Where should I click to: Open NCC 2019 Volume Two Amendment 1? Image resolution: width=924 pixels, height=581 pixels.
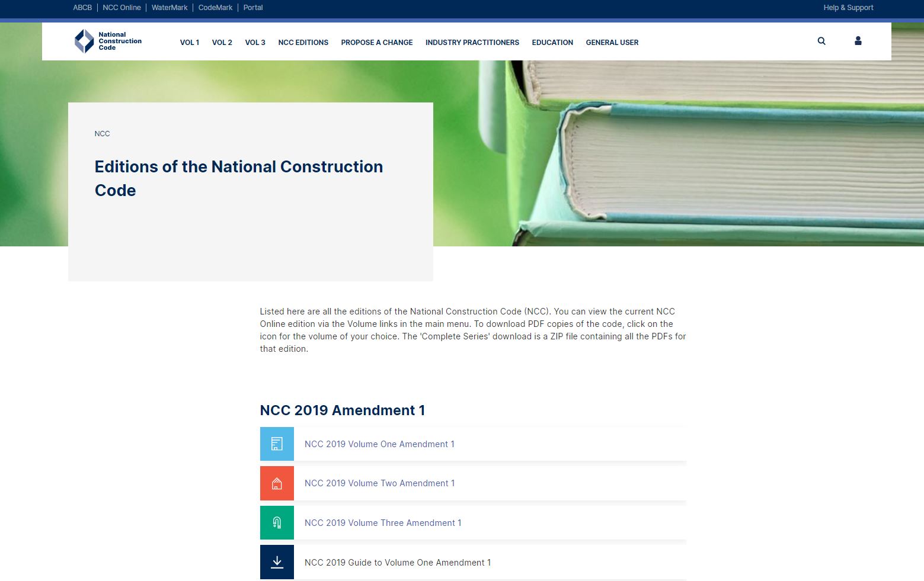coord(379,483)
